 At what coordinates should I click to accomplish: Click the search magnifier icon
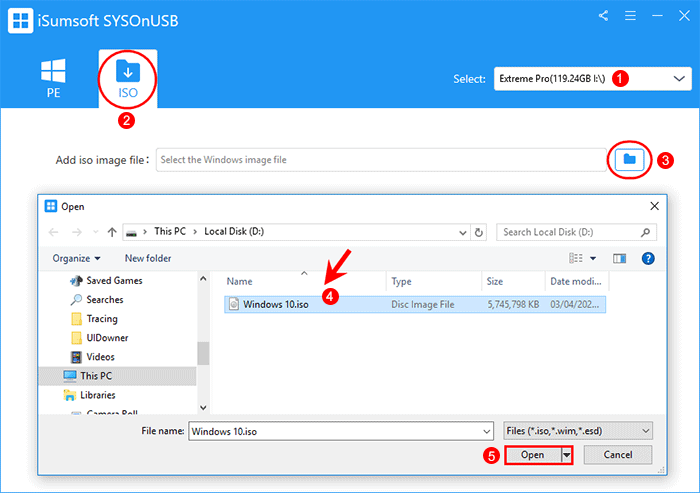point(646,232)
